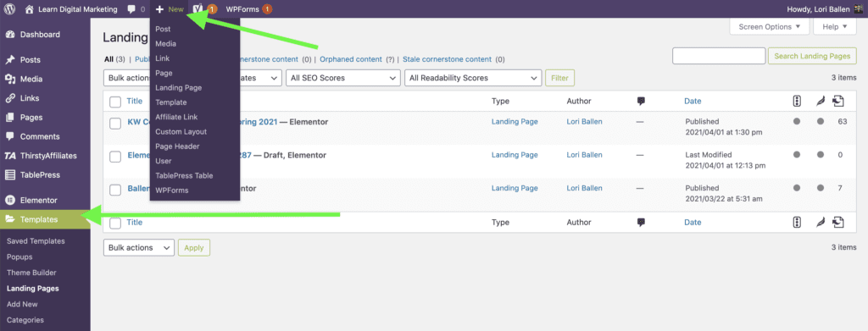
Task: Open WPForms item in admin bar
Action: pyautogui.click(x=248, y=8)
